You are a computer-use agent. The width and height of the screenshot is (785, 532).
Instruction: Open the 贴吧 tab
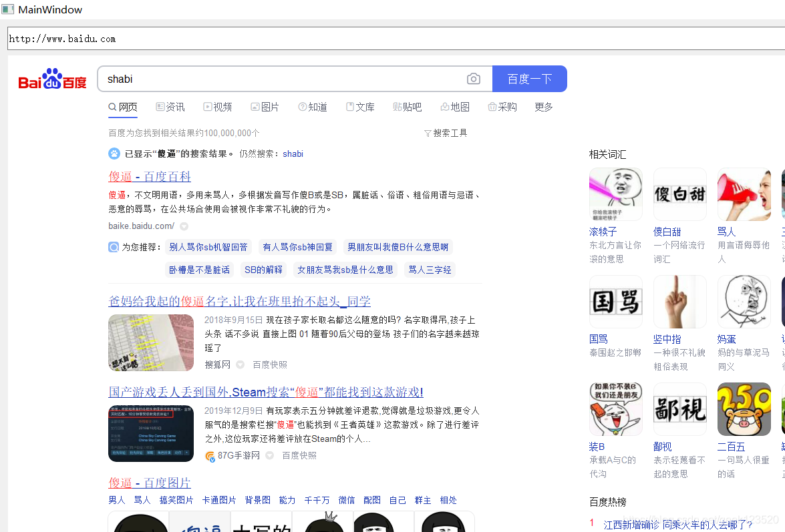408,107
